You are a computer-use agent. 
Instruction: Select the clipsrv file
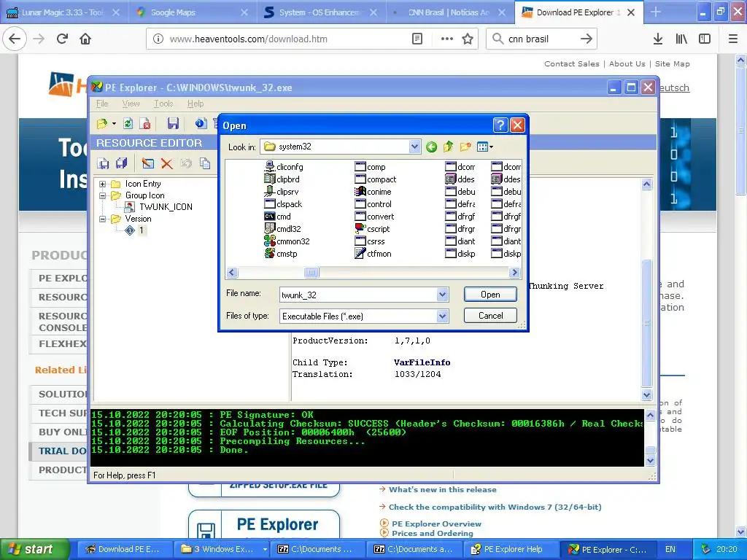click(x=282, y=192)
